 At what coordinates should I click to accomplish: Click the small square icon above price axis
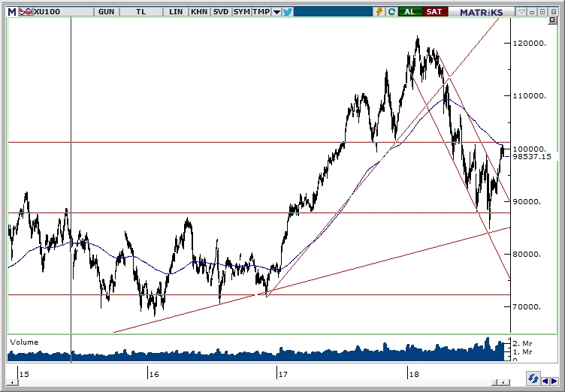point(552,20)
